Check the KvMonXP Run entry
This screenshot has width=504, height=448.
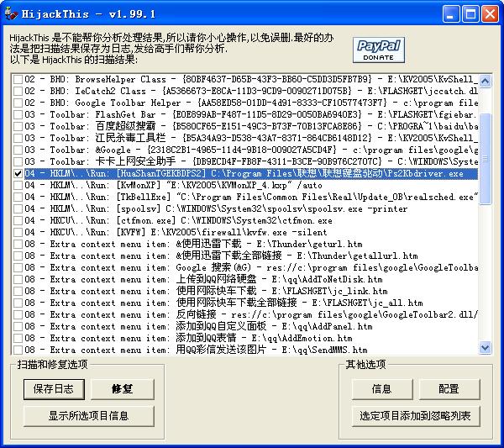tap(18, 185)
